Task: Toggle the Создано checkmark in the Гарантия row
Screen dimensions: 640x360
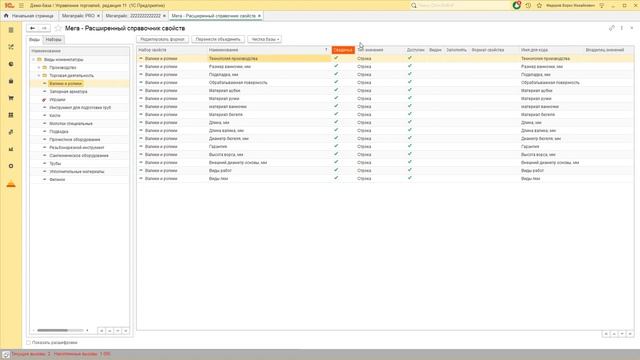Action: [x=336, y=146]
